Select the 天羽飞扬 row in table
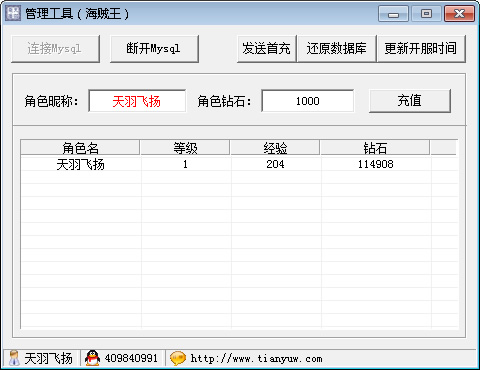Screen dimensions: 480x370 click(x=239, y=164)
